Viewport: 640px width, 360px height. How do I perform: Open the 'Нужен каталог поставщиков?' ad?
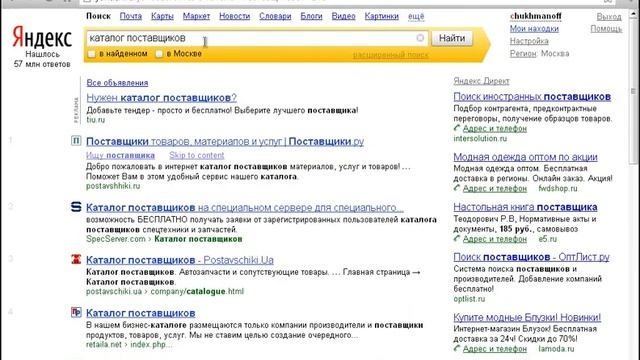161,98
